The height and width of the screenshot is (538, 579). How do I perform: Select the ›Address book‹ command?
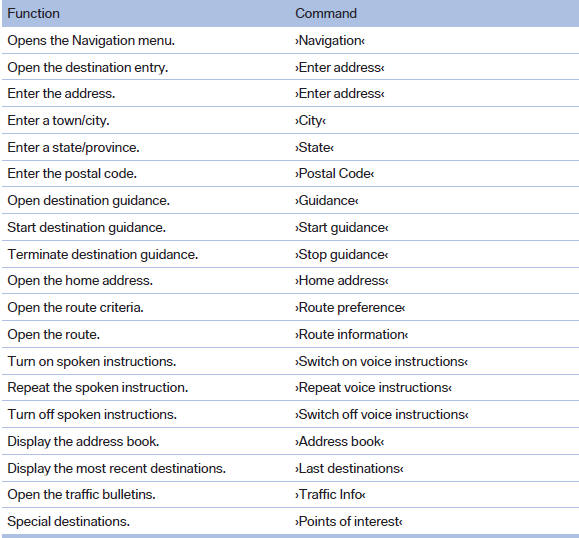pyautogui.click(x=340, y=442)
